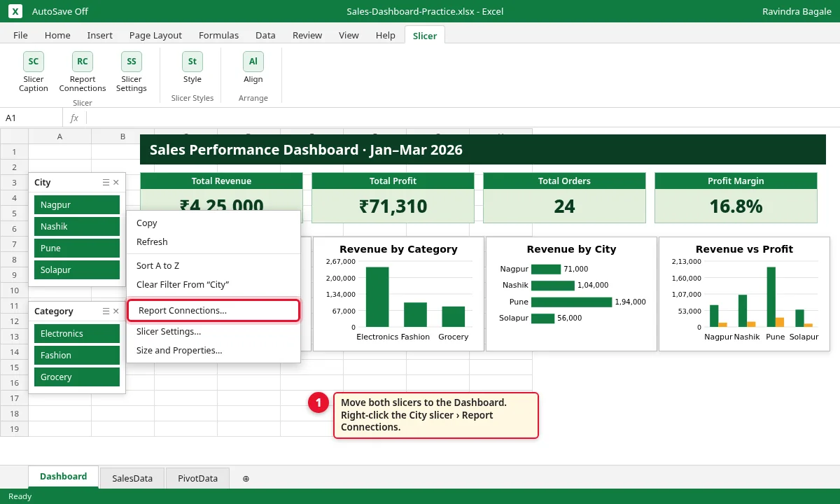
Task: Open the Help ribbon tab
Action: [386, 35]
